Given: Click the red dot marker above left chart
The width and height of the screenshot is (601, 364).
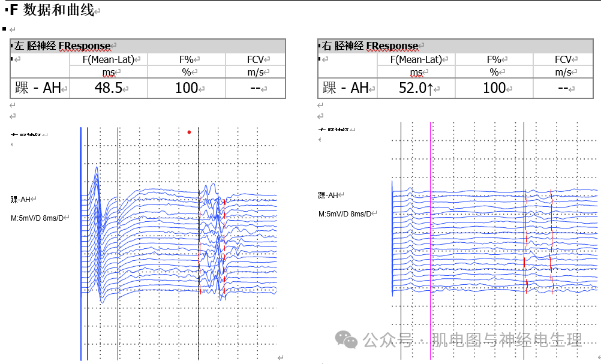Looking at the screenshot, I should (x=189, y=132).
